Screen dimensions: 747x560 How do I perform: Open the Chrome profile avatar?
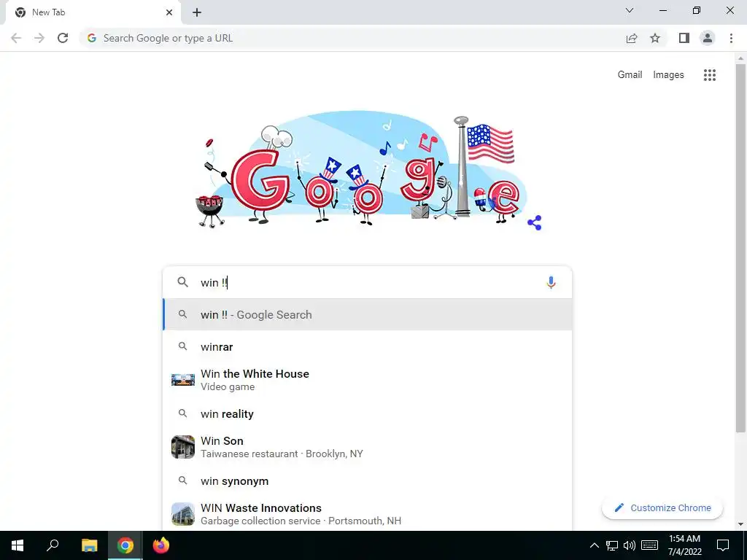708,38
